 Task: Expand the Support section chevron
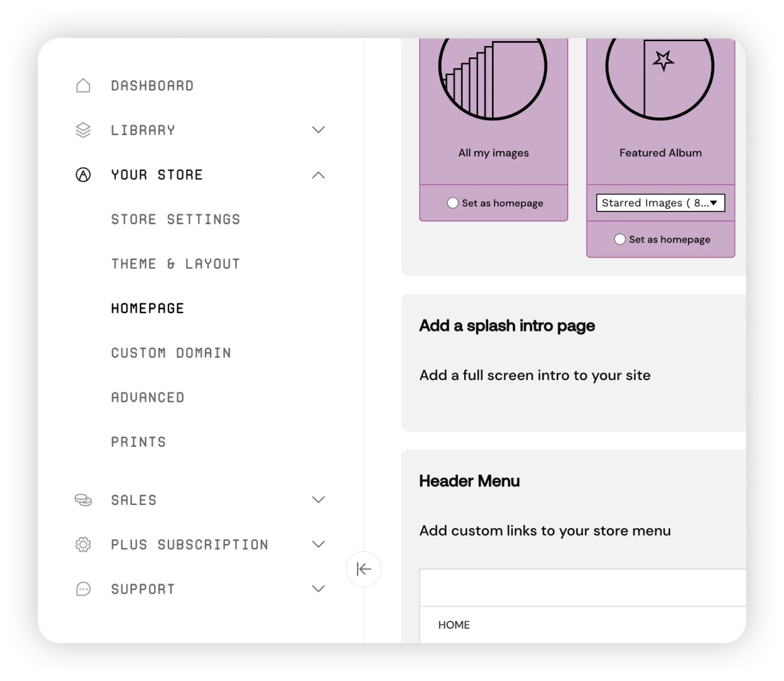tap(319, 589)
